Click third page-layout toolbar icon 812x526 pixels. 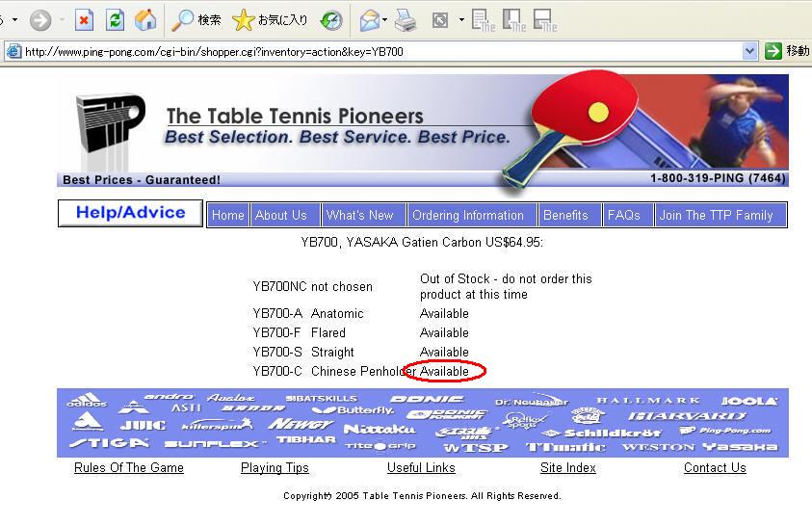pyautogui.click(x=545, y=20)
